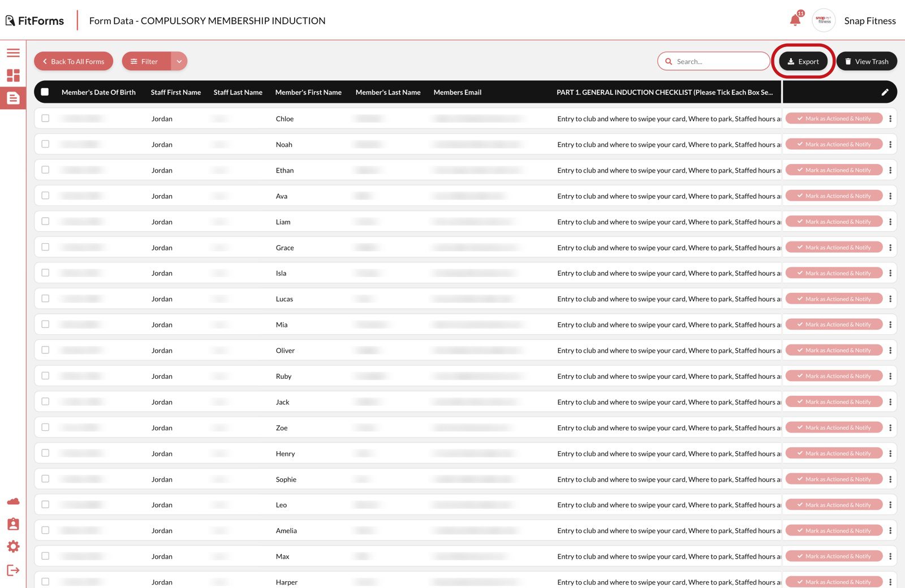Open the three-dot menu on Amelia's row
905x588 pixels.
point(890,531)
